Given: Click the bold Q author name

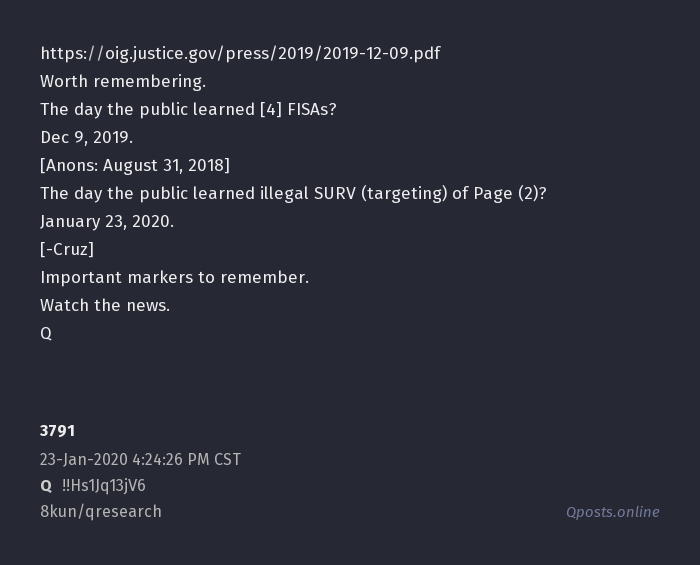Looking at the screenshot, I should 46,486.
